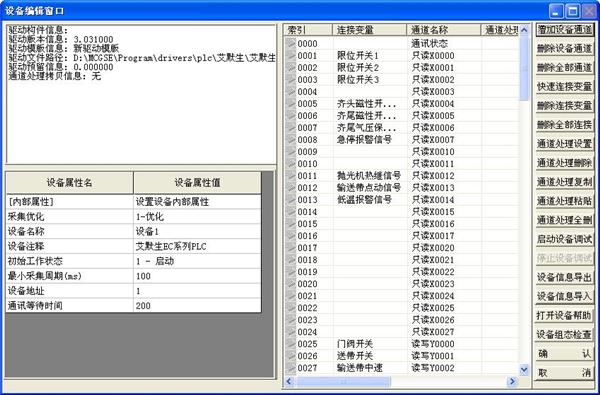This screenshot has width=600, height=395.
Task: Open 通道处理设置
Action: coord(564,144)
